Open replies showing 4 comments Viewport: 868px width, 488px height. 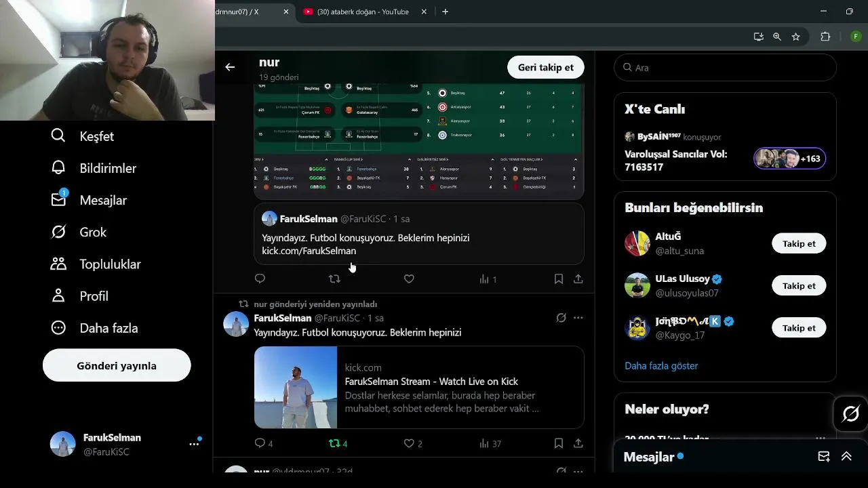coord(263,443)
